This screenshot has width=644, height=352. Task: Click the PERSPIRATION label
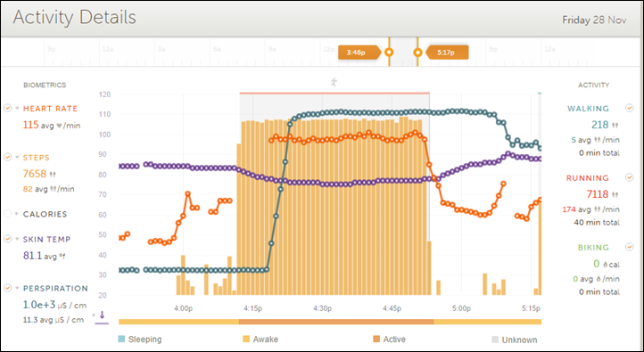[x=55, y=289]
